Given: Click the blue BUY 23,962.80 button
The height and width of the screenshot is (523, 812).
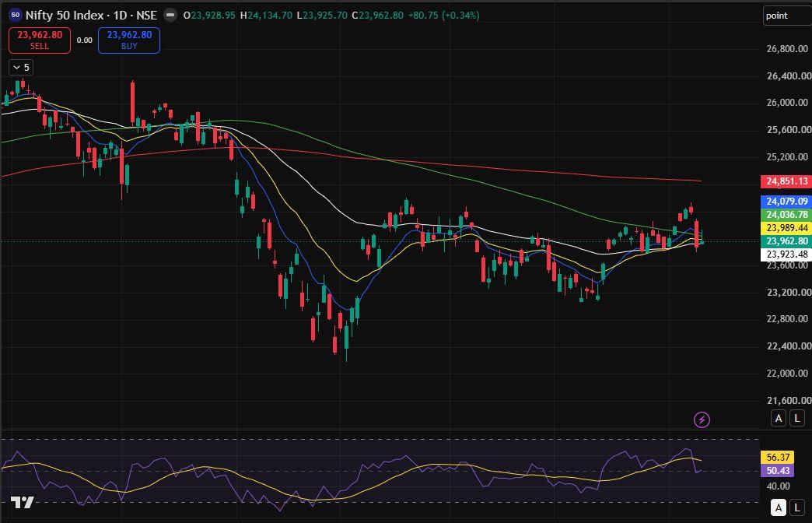Looking at the screenshot, I should pos(129,40).
